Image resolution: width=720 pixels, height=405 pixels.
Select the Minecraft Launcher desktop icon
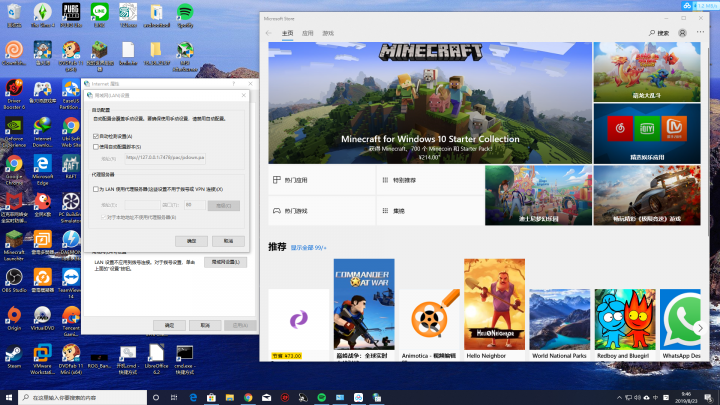[x=14, y=246]
